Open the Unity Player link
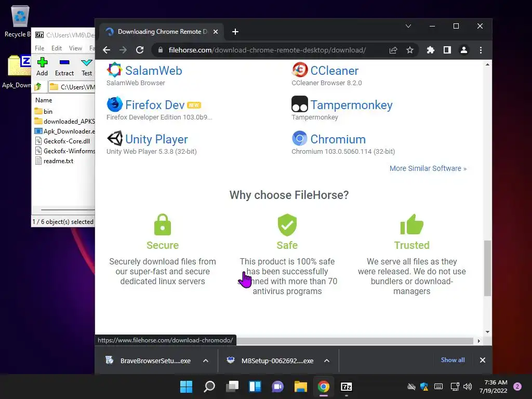 coord(156,139)
